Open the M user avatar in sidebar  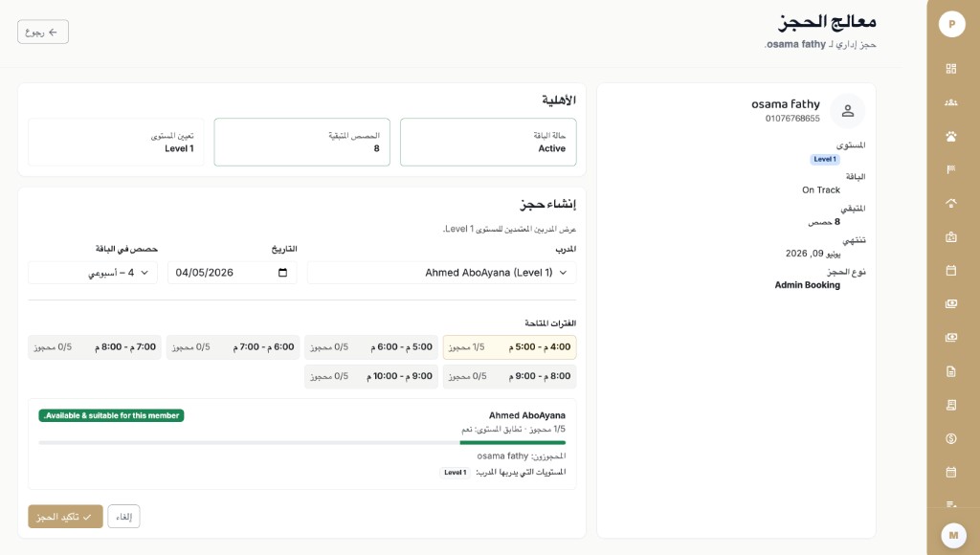[954, 535]
